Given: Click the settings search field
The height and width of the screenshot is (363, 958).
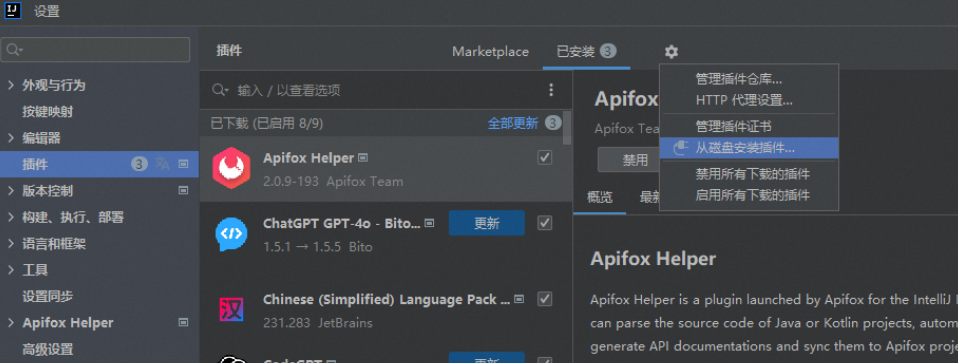Looking at the screenshot, I should (95, 50).
